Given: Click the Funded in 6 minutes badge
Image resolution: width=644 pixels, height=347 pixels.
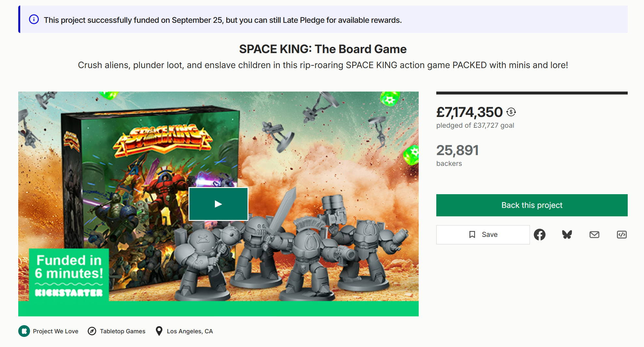Looking at the screenshot, I should point(69,275).
